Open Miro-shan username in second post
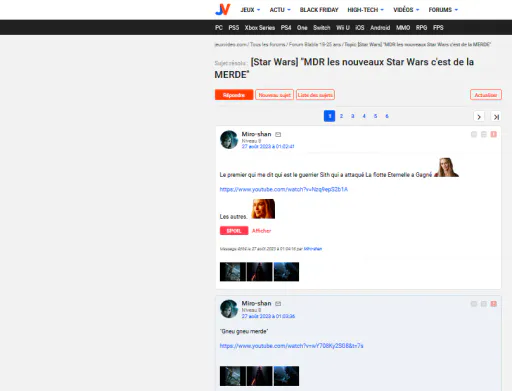Screen dimensions: 512x391 [256, 303]
